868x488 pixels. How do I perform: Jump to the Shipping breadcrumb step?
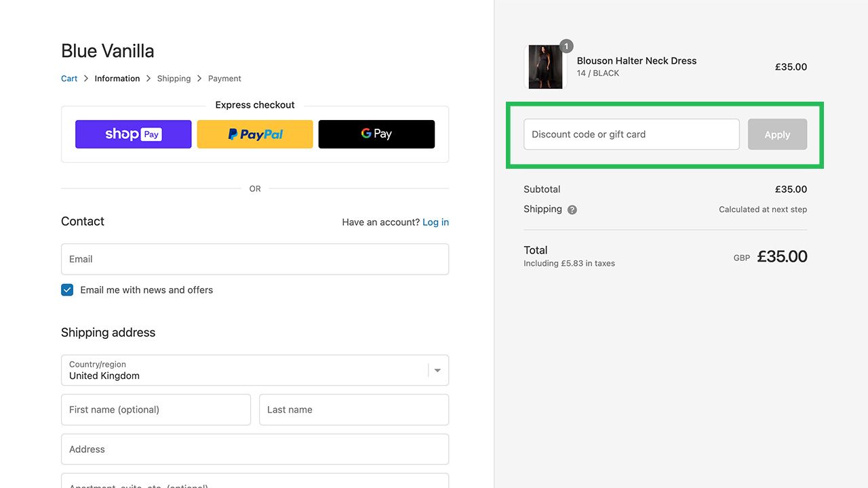[174, 79]
